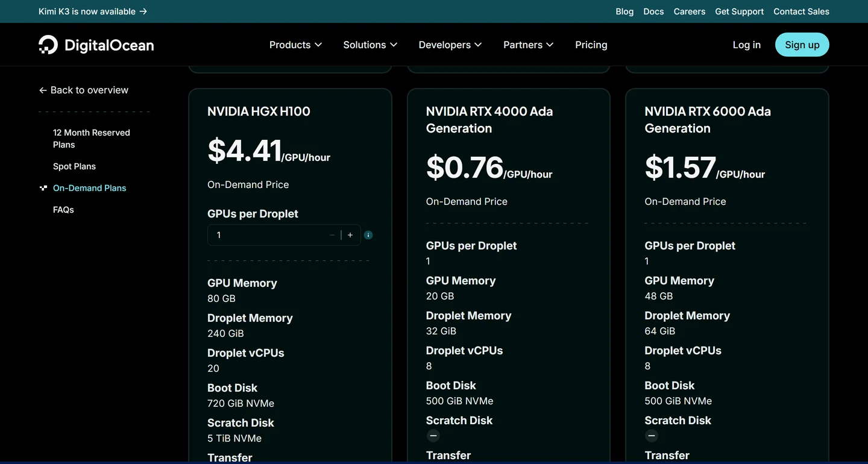868x464 pixels.
Task: Open the Developers dropdown menu
Action: (450, 45)
